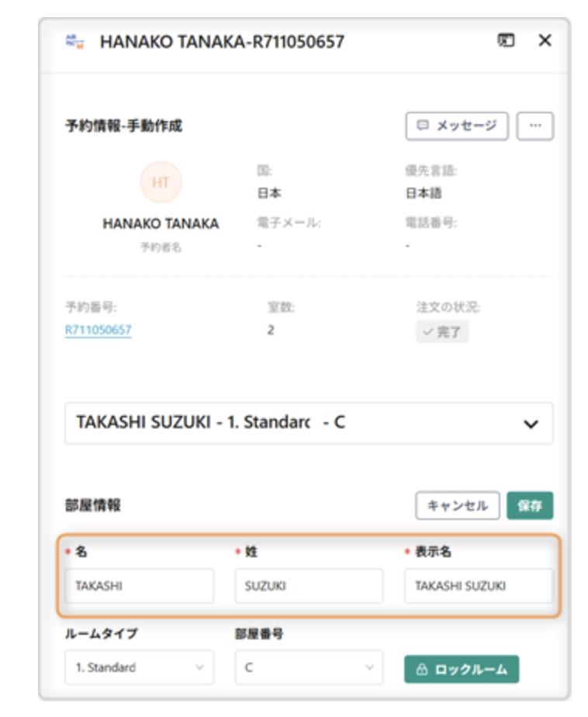Open the side panel layout icon

(506, 40)
